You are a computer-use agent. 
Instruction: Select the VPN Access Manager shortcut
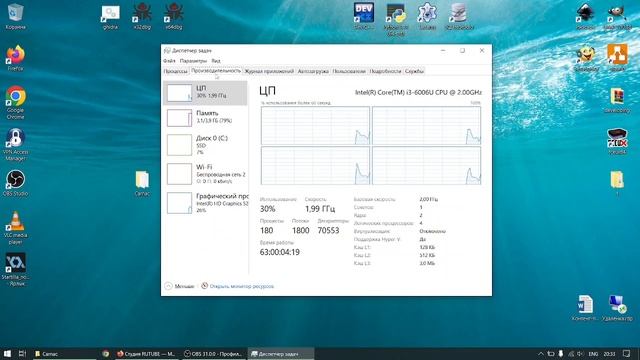[x=16, y=144]
